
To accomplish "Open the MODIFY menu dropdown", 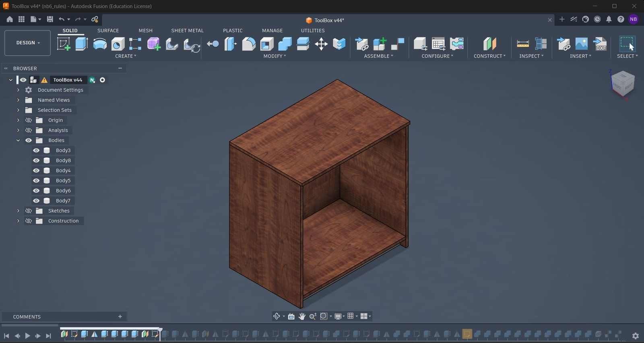I will tap(275, 56).
